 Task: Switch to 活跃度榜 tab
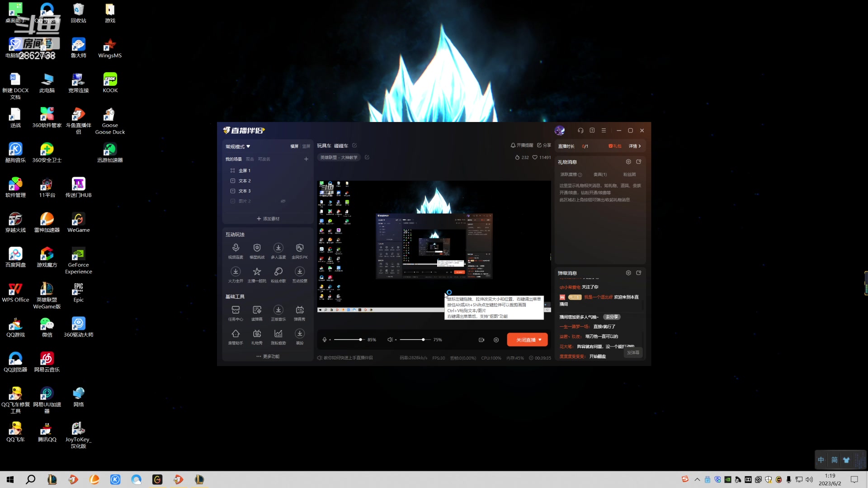coord(571,174)
